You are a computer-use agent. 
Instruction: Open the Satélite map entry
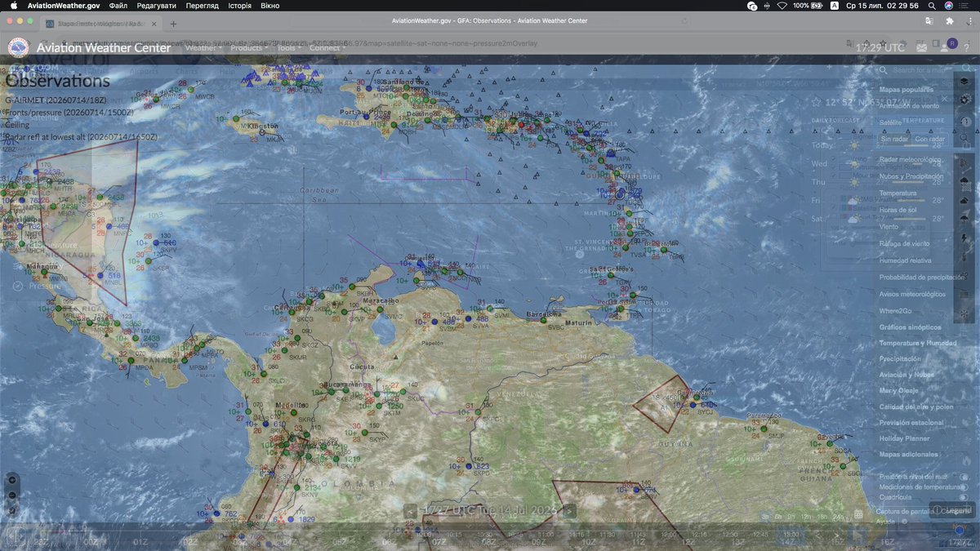(891, 122)
